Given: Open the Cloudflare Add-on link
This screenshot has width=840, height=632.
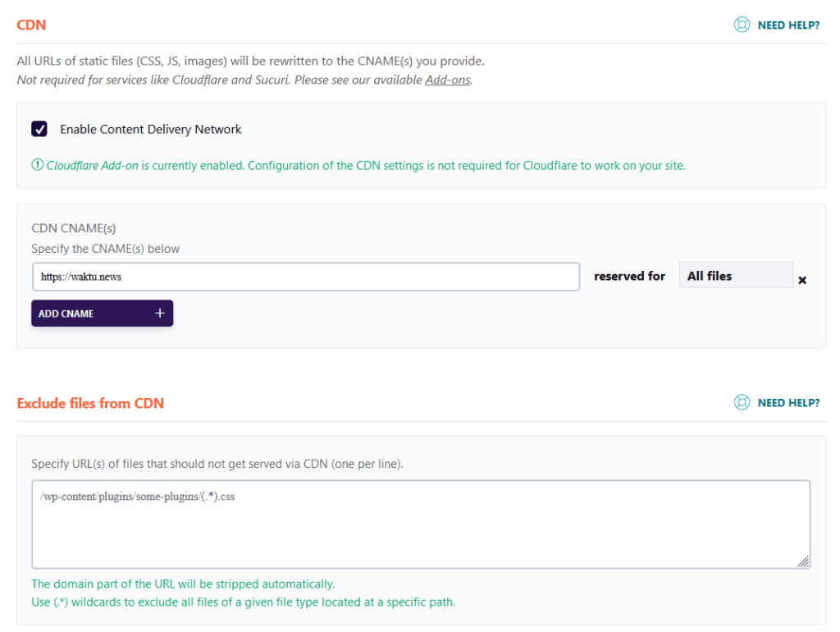Looking at the screenshot, I should pyautogui.click(x=92, y=166).
